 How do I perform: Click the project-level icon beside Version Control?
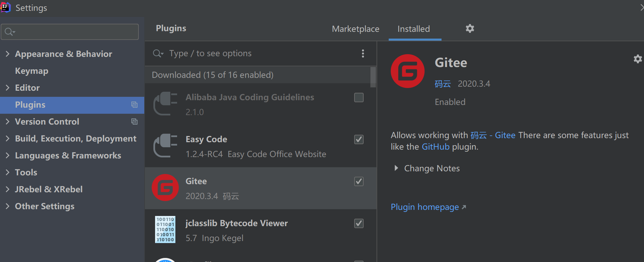tap(134, 122)
